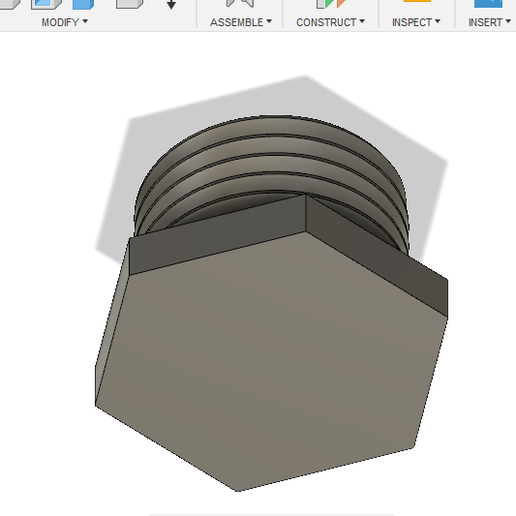
Task: Open the INSPECT dropdown menu
Action: point(416,22)
